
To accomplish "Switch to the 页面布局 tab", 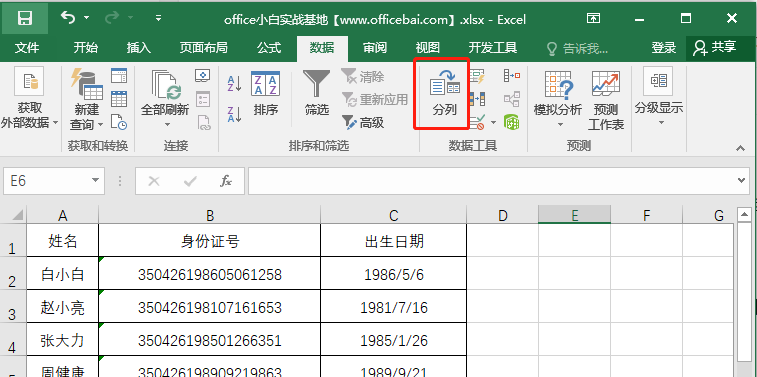I will pos(204,47).
